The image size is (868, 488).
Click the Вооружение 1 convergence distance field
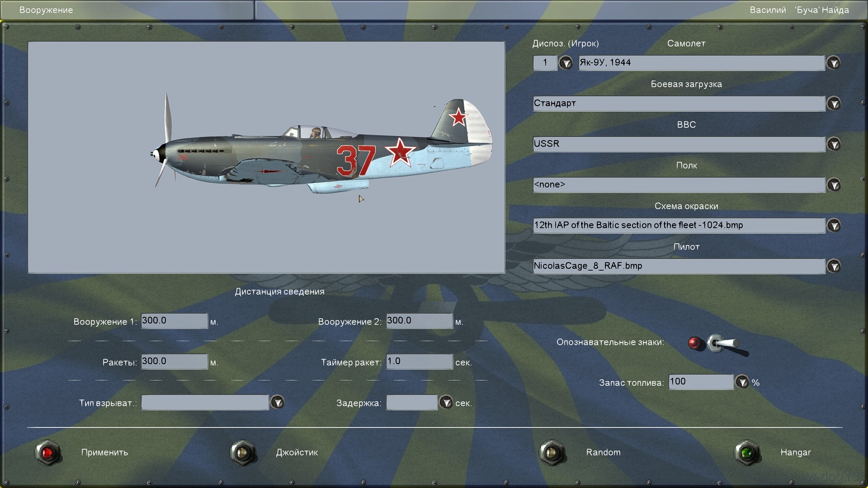174,321
